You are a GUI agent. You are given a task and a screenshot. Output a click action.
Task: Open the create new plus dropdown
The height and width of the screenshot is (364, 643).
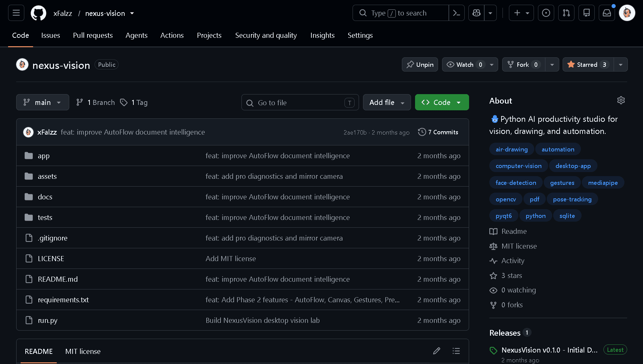click(521, 13)
